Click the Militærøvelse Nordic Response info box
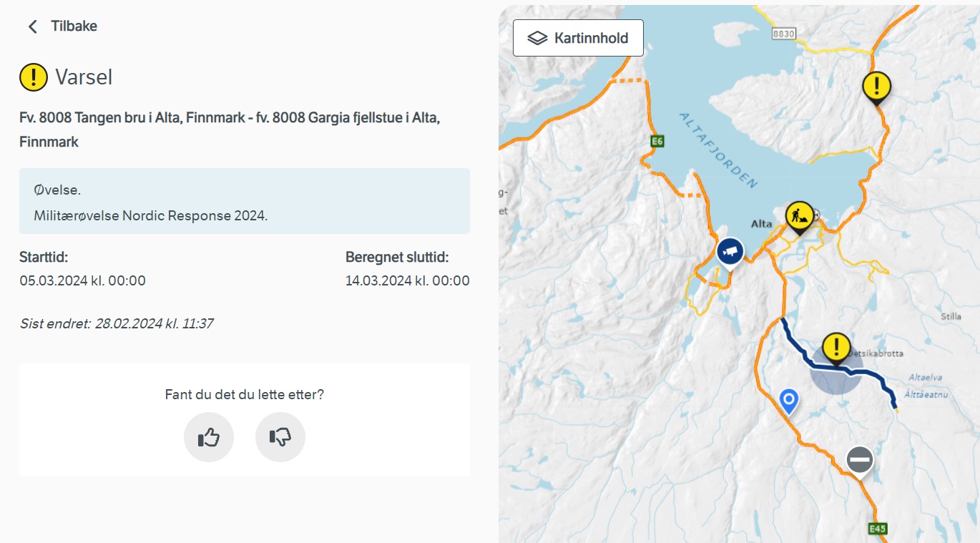980x543 pixels. click(x=245, y=201)
